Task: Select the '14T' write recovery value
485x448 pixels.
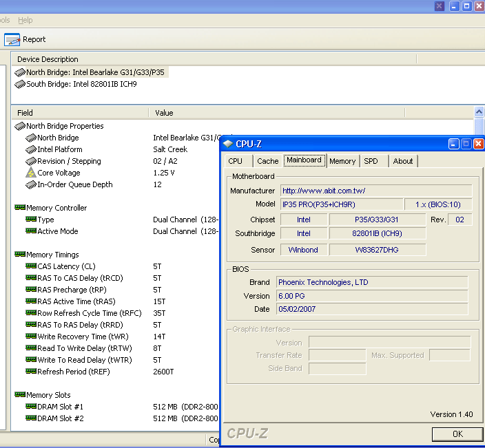Action: click(x=159, y=337)
